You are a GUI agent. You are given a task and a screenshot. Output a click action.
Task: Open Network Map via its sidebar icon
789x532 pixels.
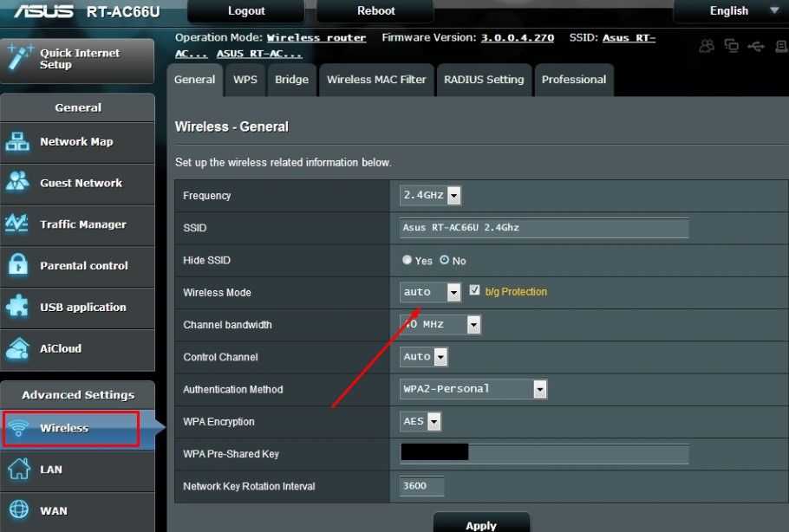[x=18, y=142]
